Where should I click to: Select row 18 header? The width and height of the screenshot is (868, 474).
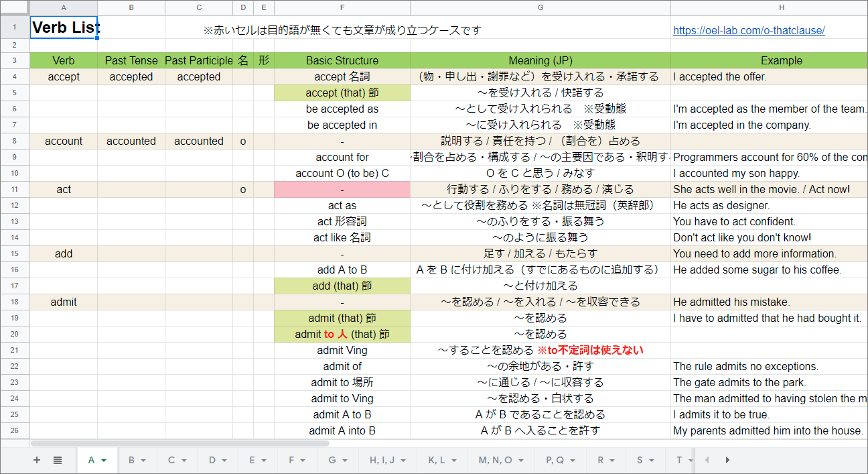(15, 302)
